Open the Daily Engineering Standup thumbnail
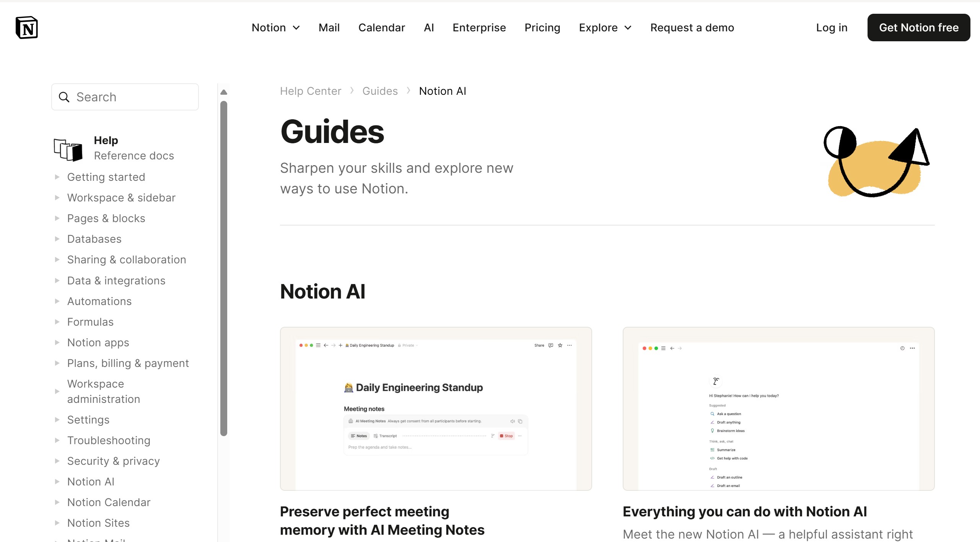 coord(436,409)
